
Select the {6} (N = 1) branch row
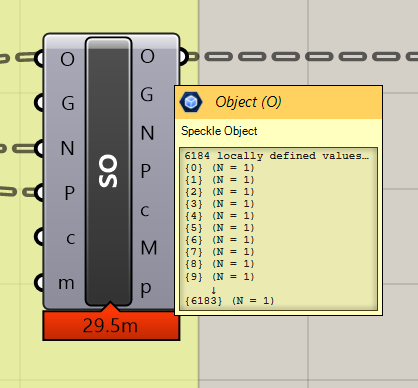(x=220, y=240)
